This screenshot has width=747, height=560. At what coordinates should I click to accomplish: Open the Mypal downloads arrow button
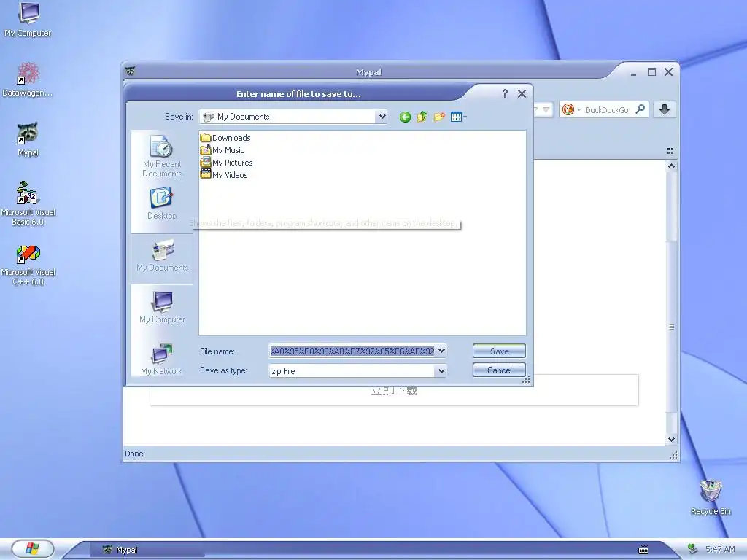[665, 109]
